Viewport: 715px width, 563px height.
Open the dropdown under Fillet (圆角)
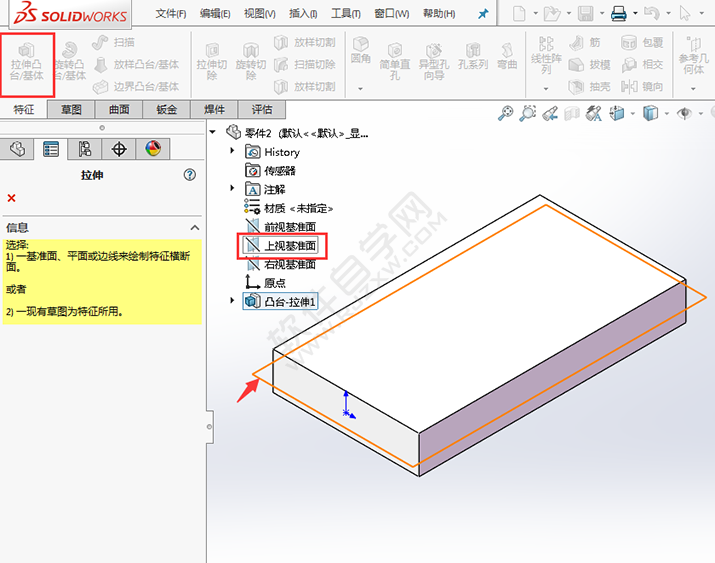[360, 88]
